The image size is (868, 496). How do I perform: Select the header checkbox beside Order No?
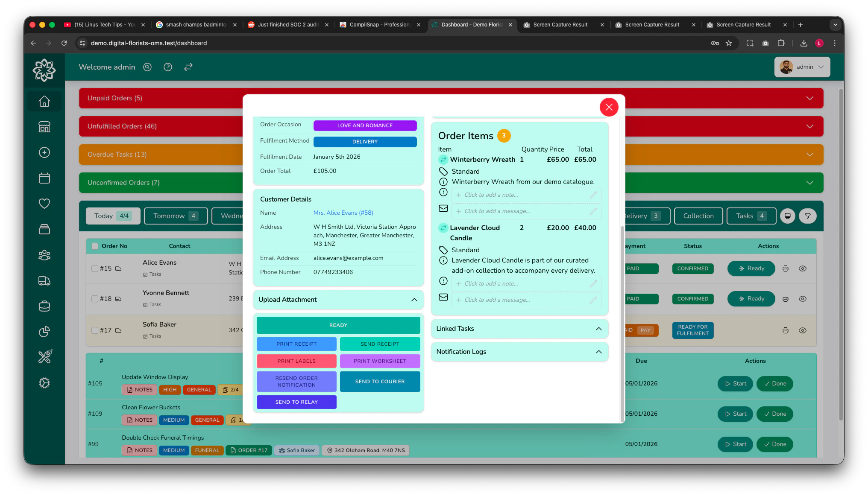pos(95,246)
